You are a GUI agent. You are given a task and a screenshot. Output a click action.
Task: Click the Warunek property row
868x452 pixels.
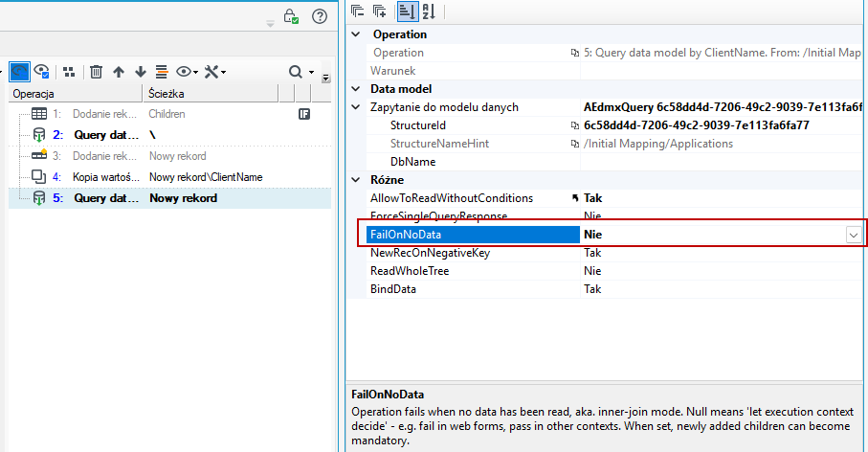(614, 71)
